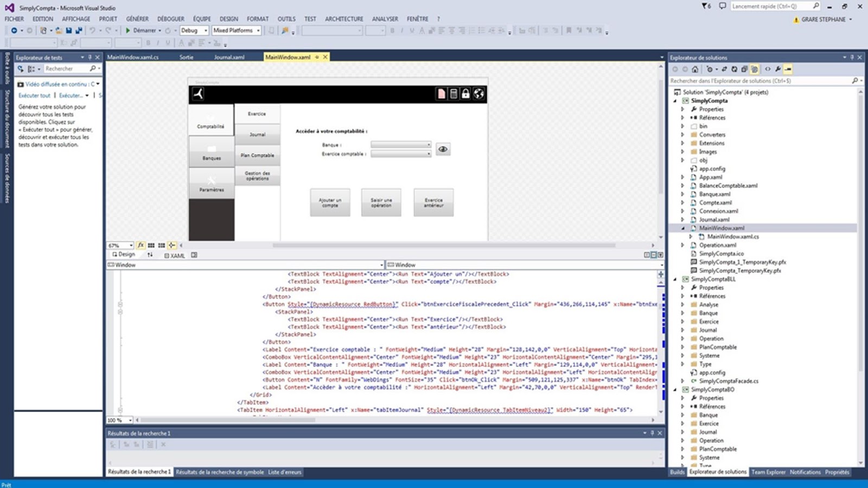Switch to Journal.xaml tab
Image resolution: width=868 pixels, height=488 pixels.
[229, 57]
